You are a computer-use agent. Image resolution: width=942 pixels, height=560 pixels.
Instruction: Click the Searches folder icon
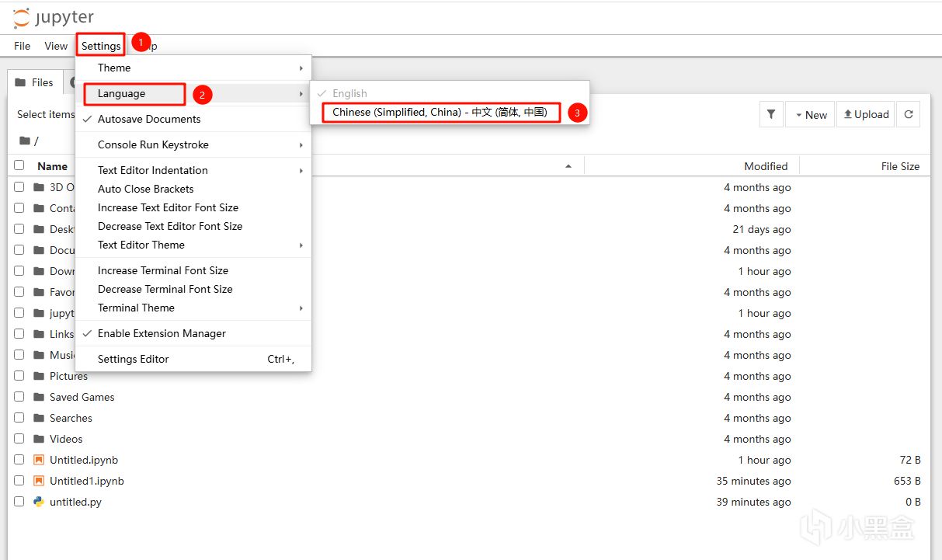click(x=39, y=418)
